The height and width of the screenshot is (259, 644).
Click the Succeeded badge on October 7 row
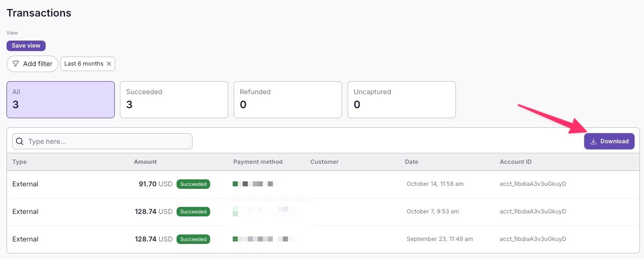click(x=193, y=212)
